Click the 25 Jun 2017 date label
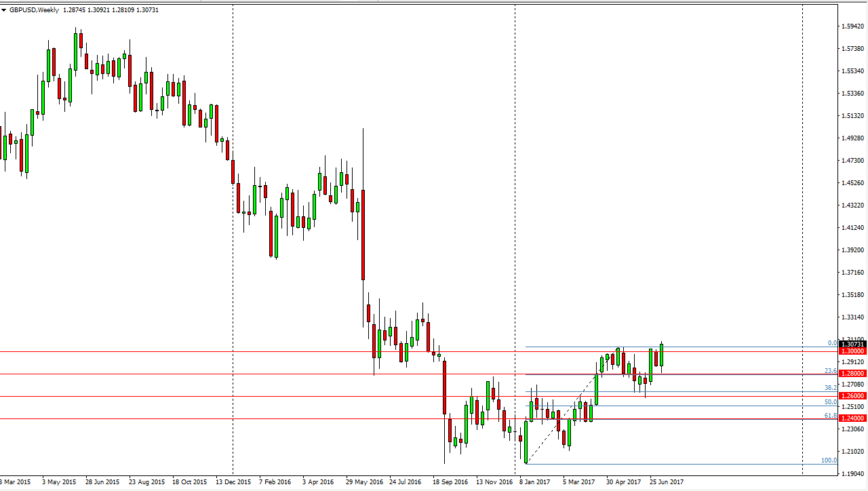 click(667, 482)
